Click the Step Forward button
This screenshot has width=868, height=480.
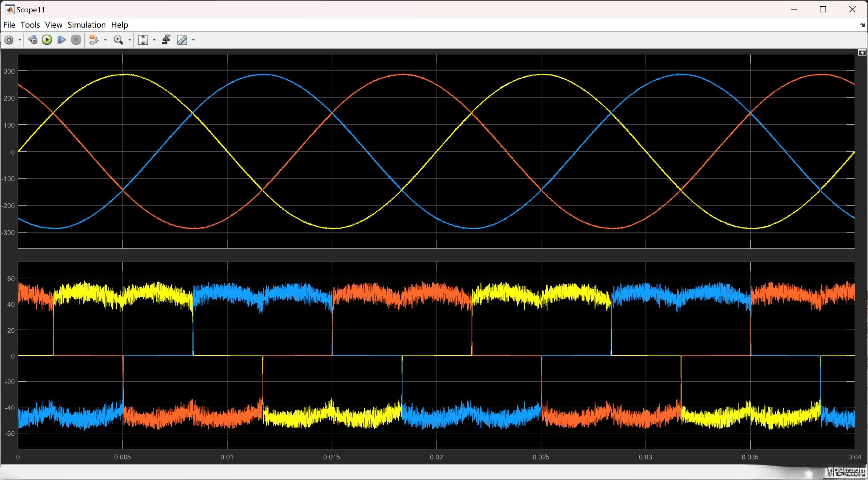(x=61, y=40)
